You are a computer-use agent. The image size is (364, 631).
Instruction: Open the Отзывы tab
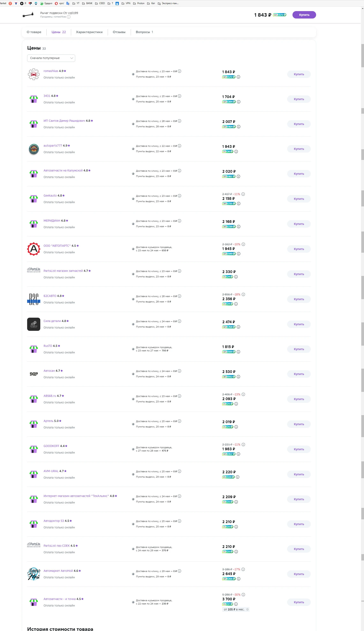pyautogui.click(x=119, y=32)
